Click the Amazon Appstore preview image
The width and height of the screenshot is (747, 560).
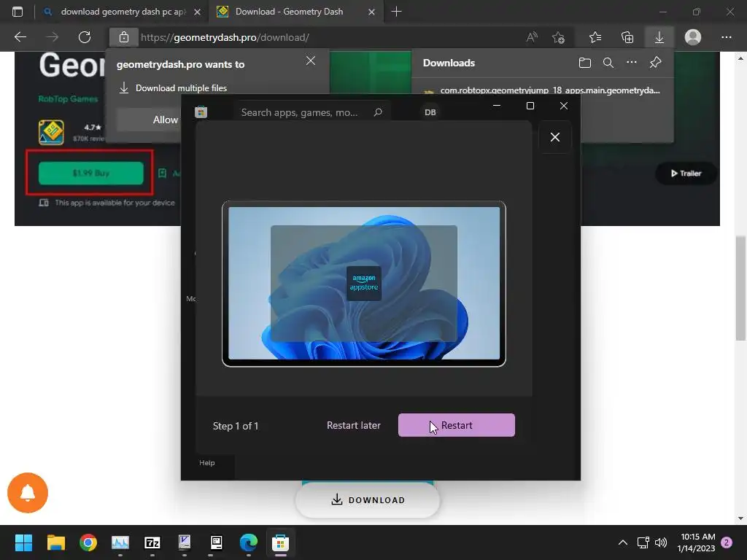tap(364, 284)
